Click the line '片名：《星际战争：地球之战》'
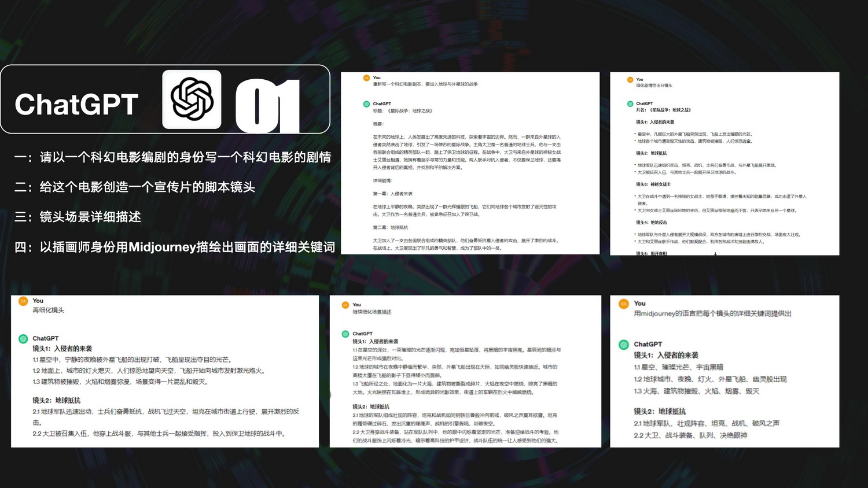The image size is (868, 488). [x=664, y=110]
